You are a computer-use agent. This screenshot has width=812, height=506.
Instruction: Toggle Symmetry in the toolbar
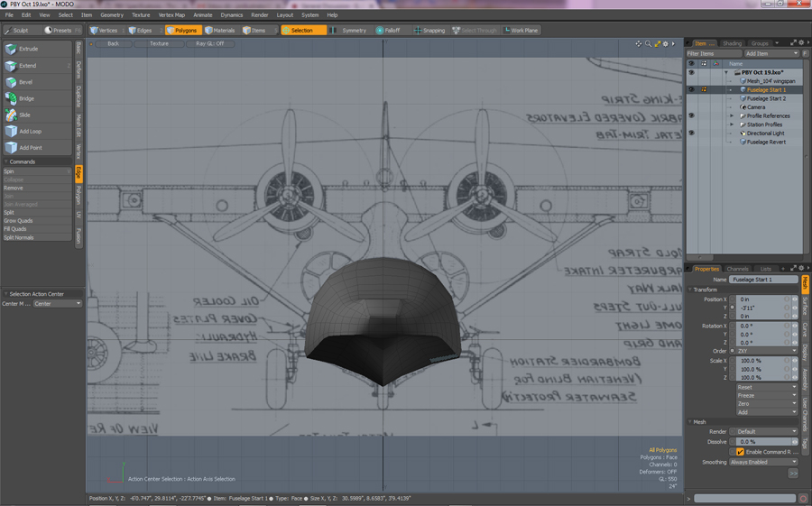pyautogui.click(x=349, y=30)
